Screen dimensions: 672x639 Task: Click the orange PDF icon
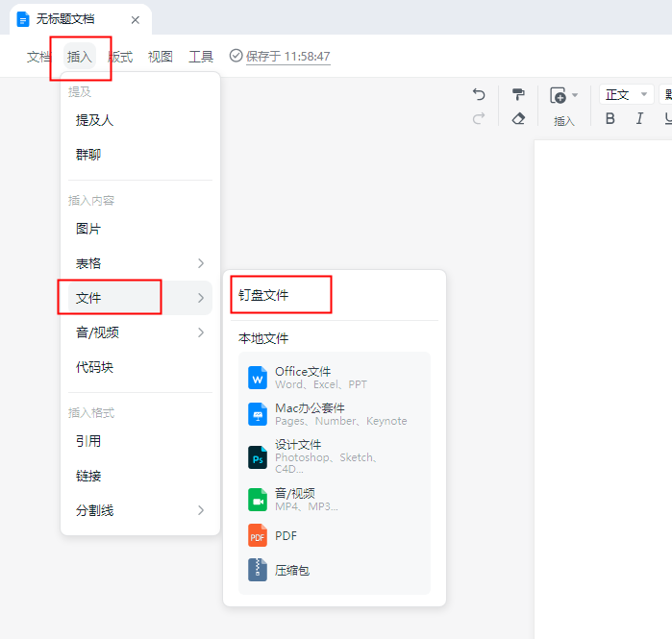click(258, 535)
